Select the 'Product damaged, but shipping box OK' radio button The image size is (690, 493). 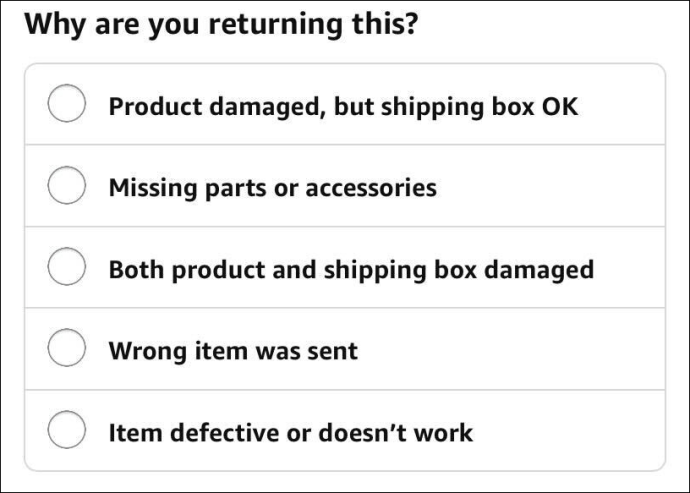click(66, 103)
